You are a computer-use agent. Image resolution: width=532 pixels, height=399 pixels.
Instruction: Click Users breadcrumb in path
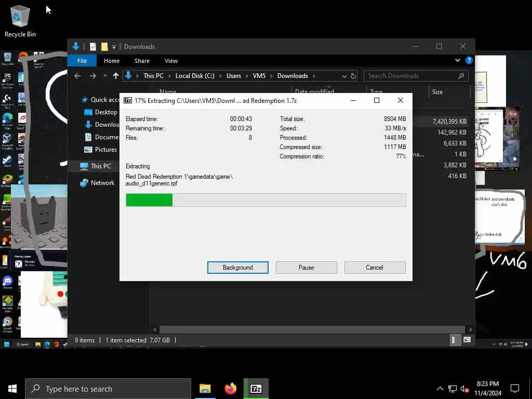(233, 76)
